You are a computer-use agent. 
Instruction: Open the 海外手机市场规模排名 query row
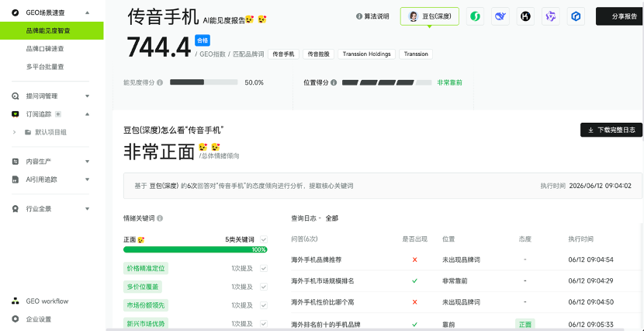point(466,281)
